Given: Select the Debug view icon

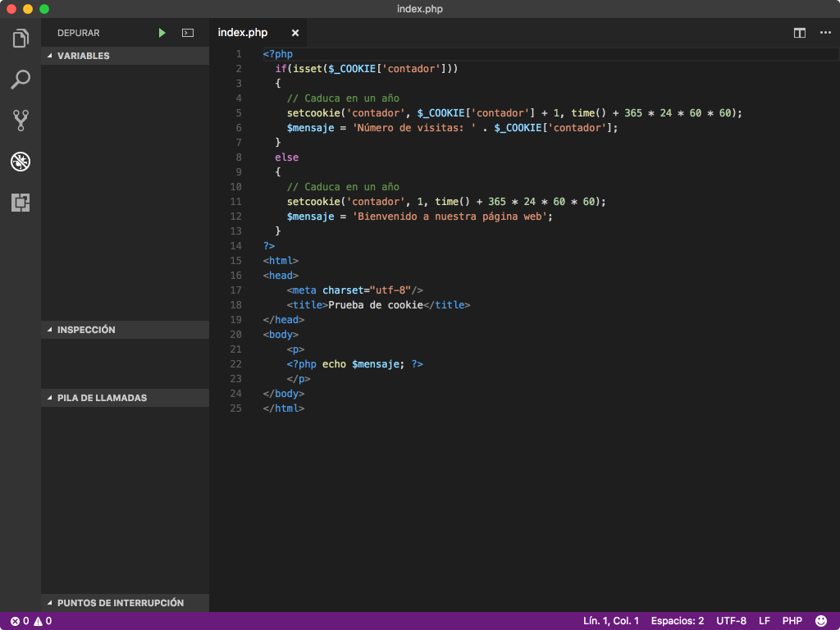Looking at the screenshot, I should tap(20, 162).
